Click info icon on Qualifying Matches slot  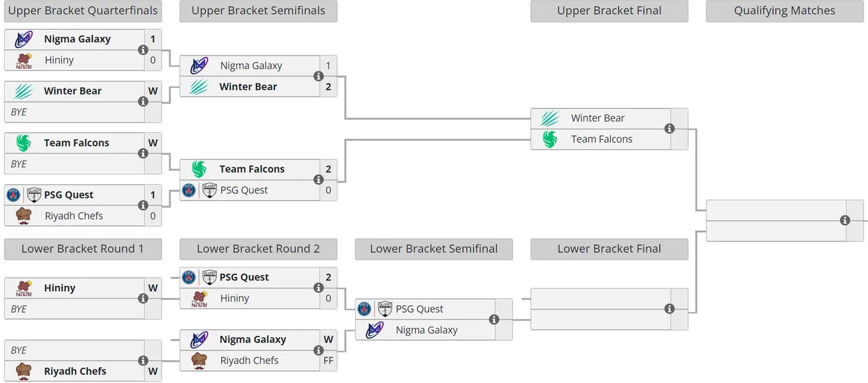coord(845,220)
